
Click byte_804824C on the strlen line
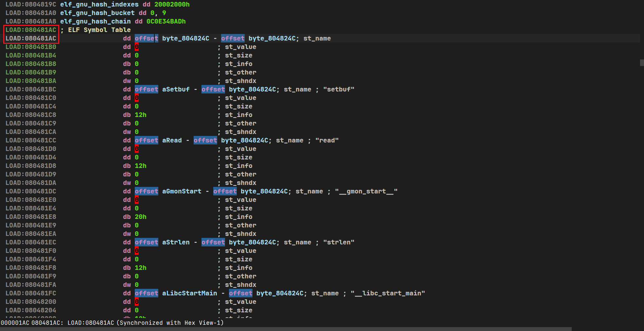pyautogui.click(x=252, y=242)
